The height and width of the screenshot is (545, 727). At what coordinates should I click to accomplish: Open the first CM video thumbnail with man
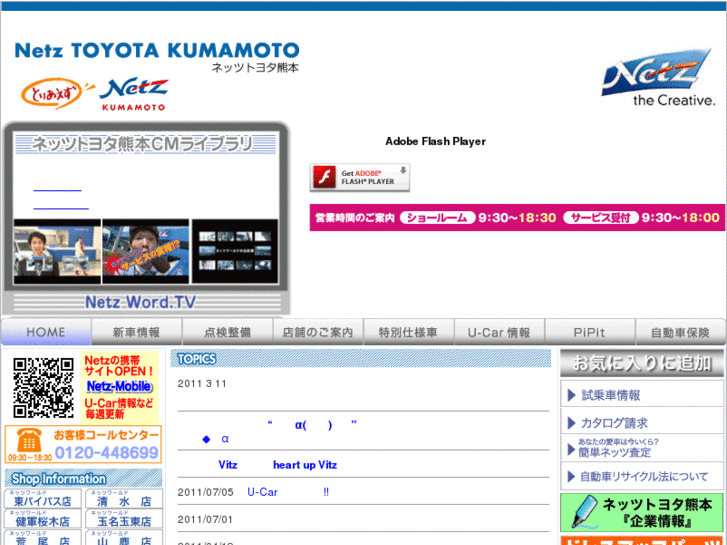point(57,251)
